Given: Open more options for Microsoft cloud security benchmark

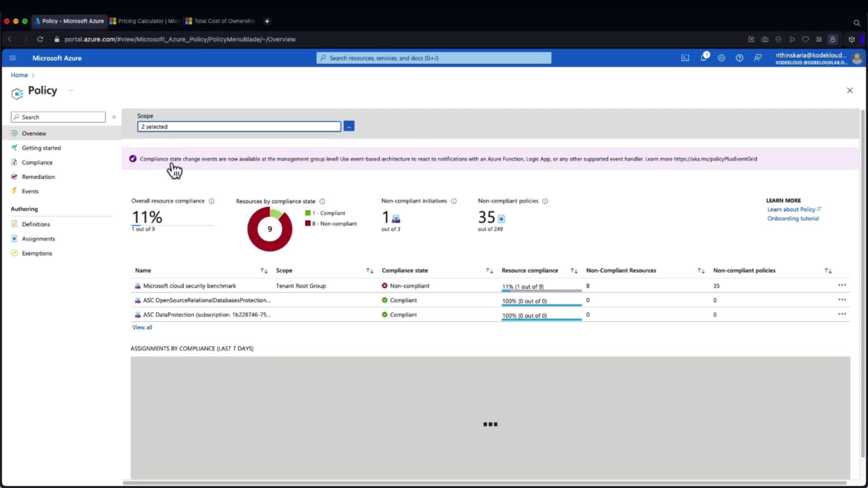Looking at the screenshot, I should pyautogui.click(x=841, y=285).
